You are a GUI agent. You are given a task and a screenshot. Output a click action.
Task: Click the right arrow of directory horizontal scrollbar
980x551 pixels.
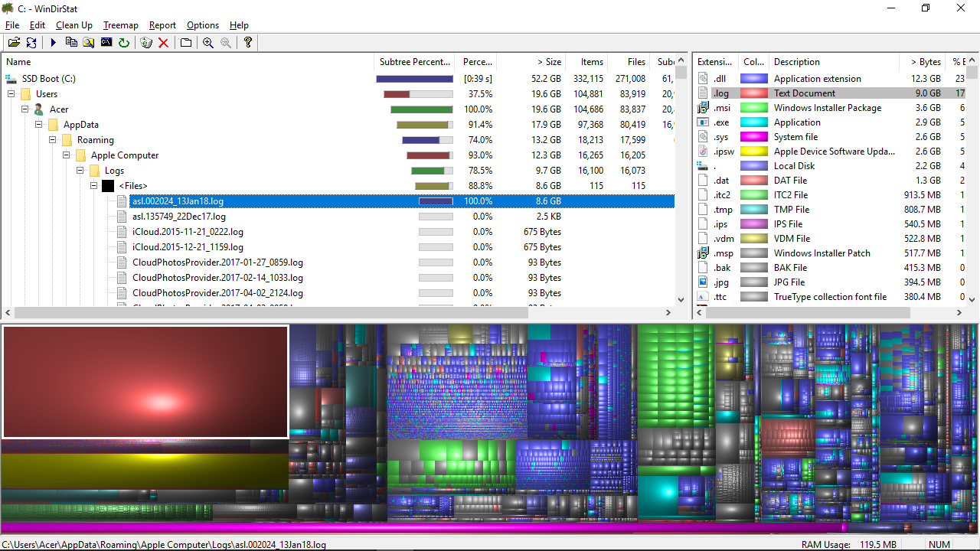(669, 313)
